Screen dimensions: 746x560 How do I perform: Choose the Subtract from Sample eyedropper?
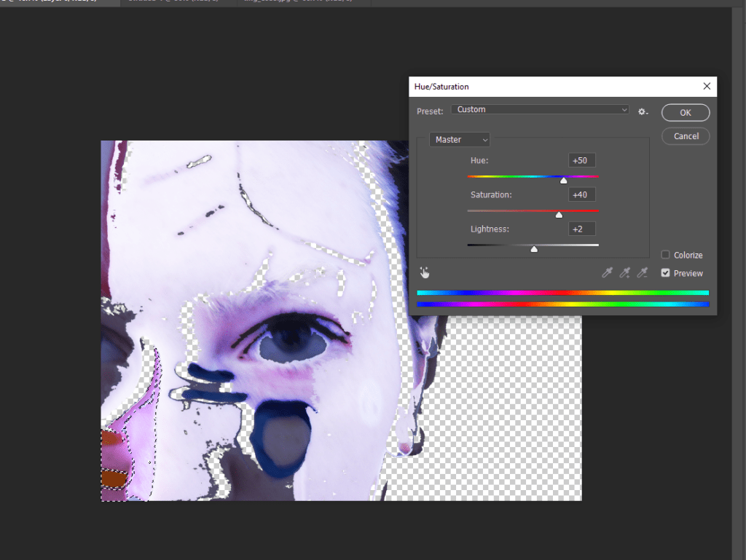[x=642, y=272]
